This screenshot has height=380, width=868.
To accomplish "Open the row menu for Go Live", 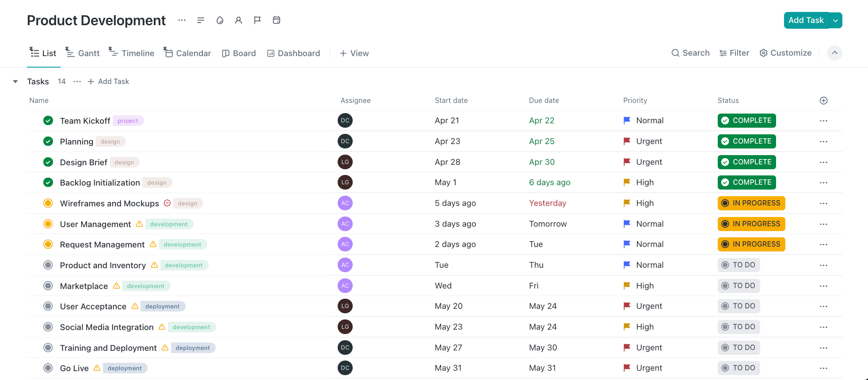I will click(823, 369).
